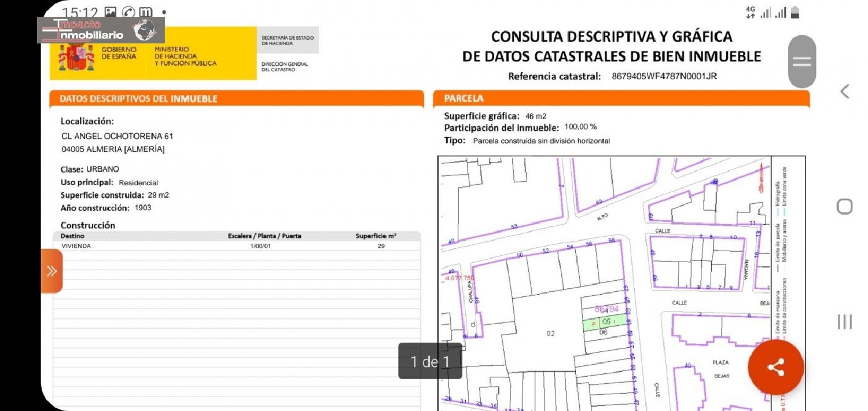Tap the '1/00/01' table cell
The image size is (868, 411).
tap(260, 246)
